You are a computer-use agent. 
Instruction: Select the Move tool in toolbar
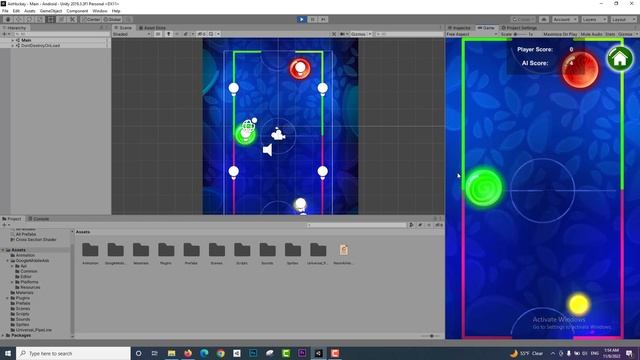tap(18, 19)
